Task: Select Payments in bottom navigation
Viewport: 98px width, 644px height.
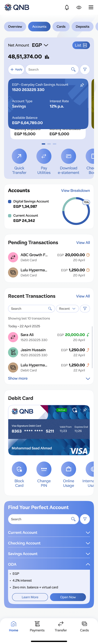Action: tap(37, 627)
